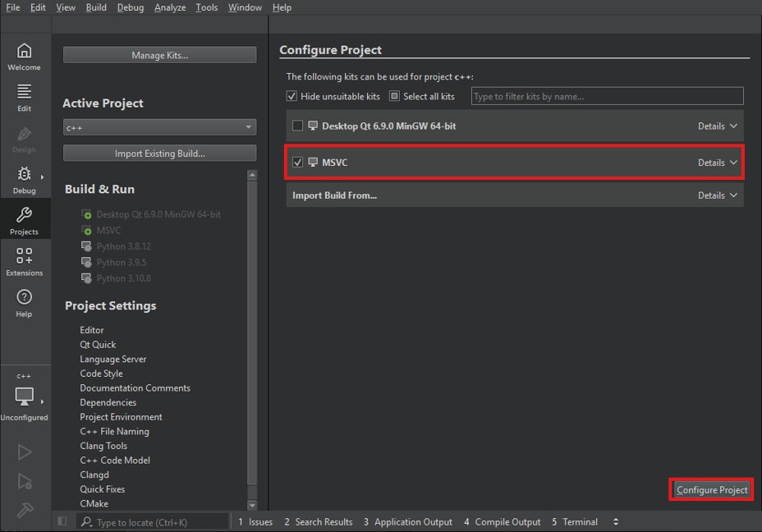Click the Build hammer icon
Screen dimensions: 762x532
click(x=25, y=510)
